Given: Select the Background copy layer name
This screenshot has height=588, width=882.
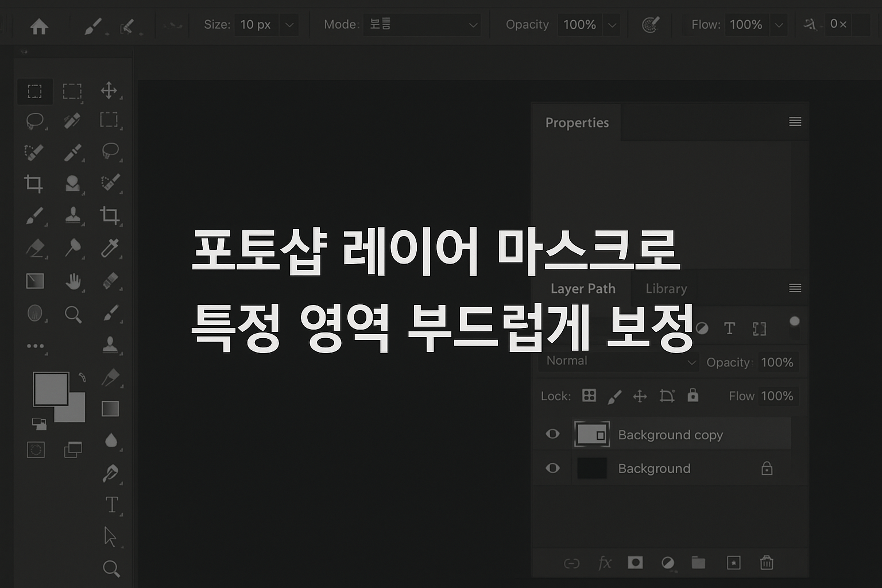Looking at the screenshot, I should 670,435.
